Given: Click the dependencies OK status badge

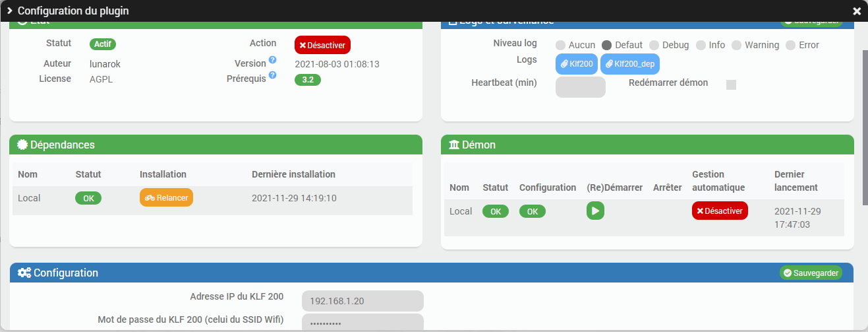Looking at the screenshot, I should (x=88, y=198).
